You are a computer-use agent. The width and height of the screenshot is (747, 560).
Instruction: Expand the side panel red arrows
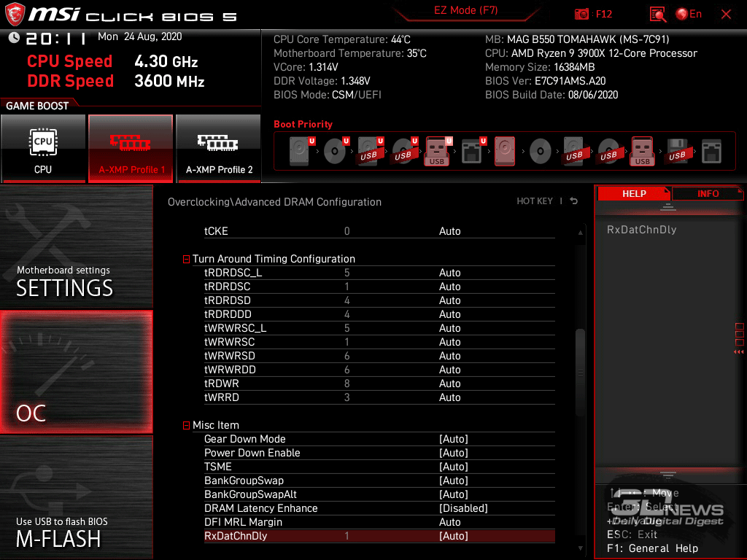click(x=738, y=352)
